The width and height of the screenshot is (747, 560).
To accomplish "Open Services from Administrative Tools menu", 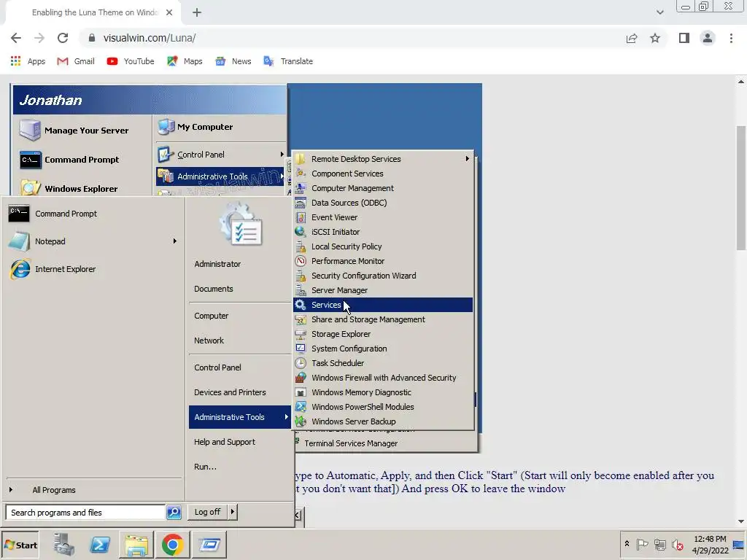I will click(x=383, y=305).
